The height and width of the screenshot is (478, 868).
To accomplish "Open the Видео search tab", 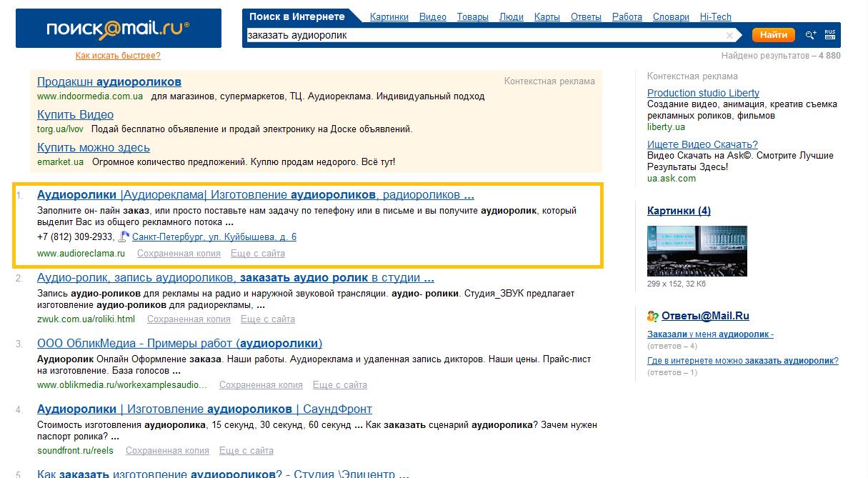I will (x=433, y=17).
